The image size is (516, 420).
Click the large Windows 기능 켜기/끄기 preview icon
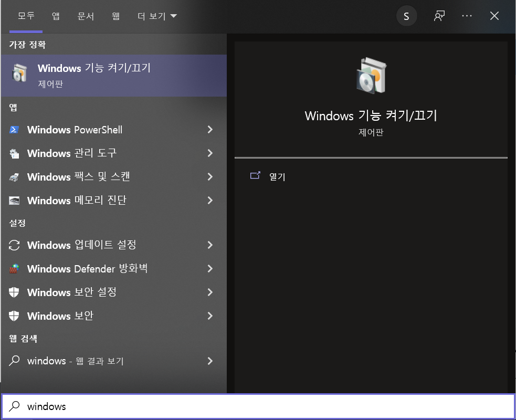point(371,76)
